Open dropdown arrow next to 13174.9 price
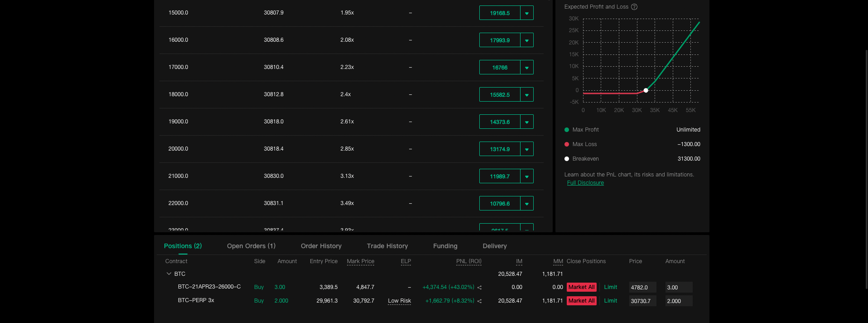Image resolution: width=868 pixels, height=323 pixels. pyautogui.click(x=527, y=149)
